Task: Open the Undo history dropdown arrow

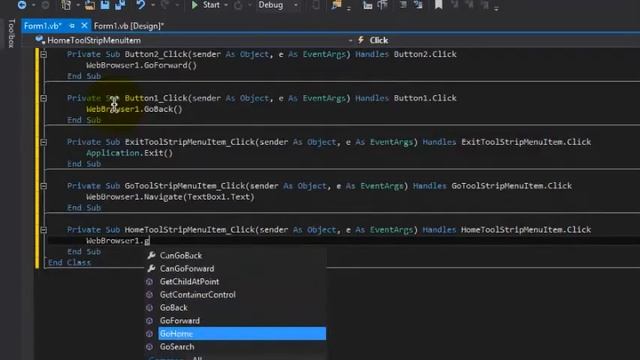Action: tap(153, 5)
